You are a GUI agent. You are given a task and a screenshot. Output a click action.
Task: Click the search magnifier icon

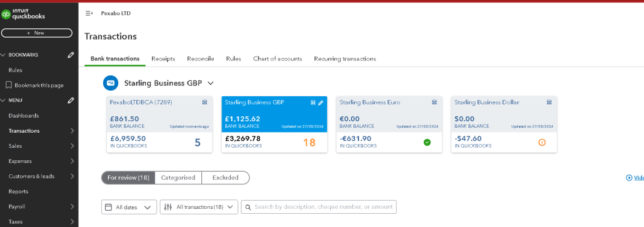pyautogui.click(x=248, y=208)
